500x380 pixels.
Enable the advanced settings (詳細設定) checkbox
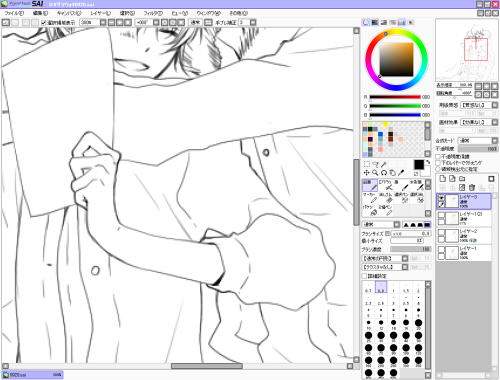coord(364,276)
